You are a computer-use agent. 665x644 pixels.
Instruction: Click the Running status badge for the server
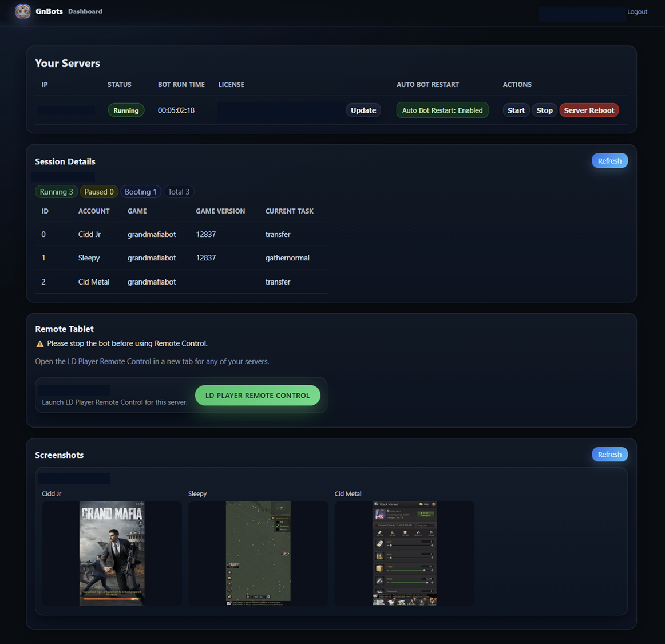pos(126,110)
